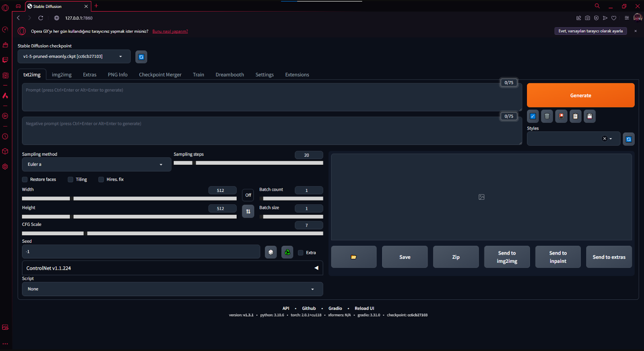Click the orange Generate button
Screen dimensions: 644x351
point(581,95)
